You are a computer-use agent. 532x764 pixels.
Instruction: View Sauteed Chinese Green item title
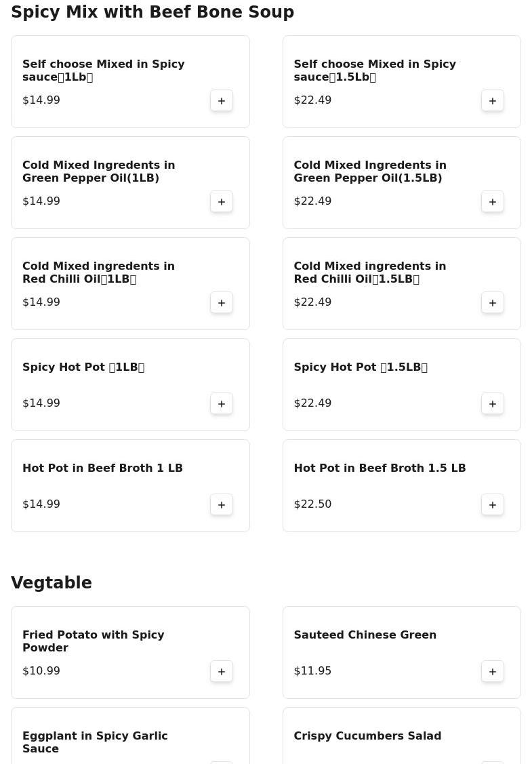365,635
